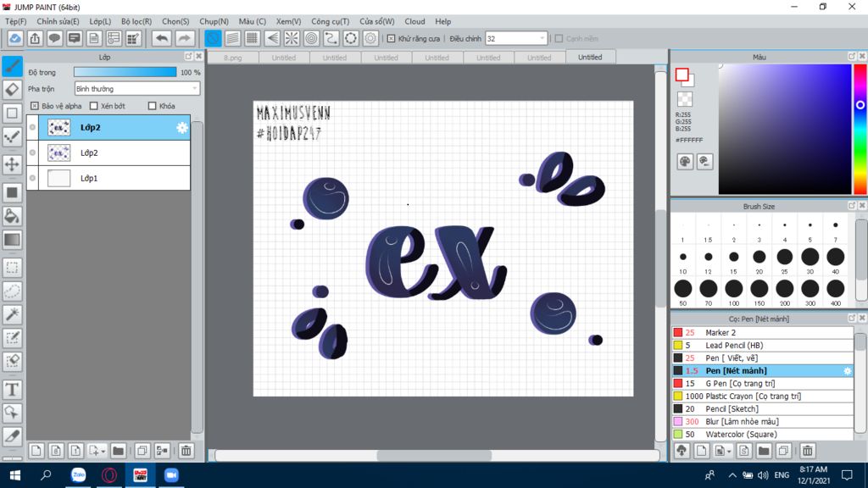This screenshot has height=488, width=868.
Task: Open the Công cụ(T) menu
Action: [x=330, y=21]
